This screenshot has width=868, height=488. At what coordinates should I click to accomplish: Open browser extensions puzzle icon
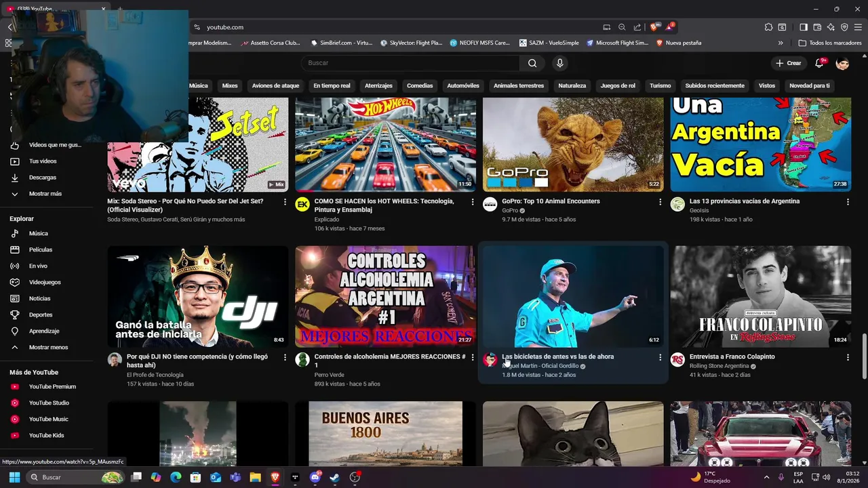[768, 27]
